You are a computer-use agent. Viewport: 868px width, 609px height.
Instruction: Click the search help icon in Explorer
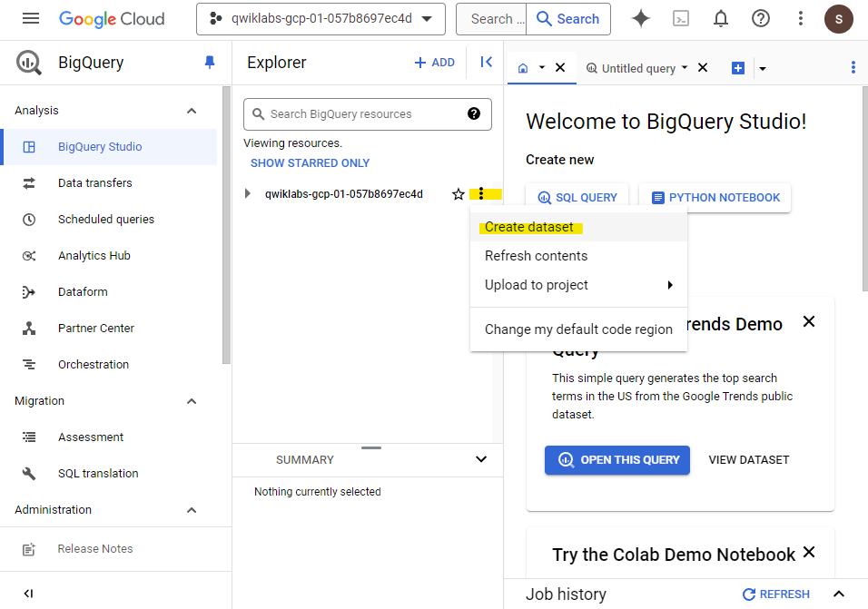(474, 113)
